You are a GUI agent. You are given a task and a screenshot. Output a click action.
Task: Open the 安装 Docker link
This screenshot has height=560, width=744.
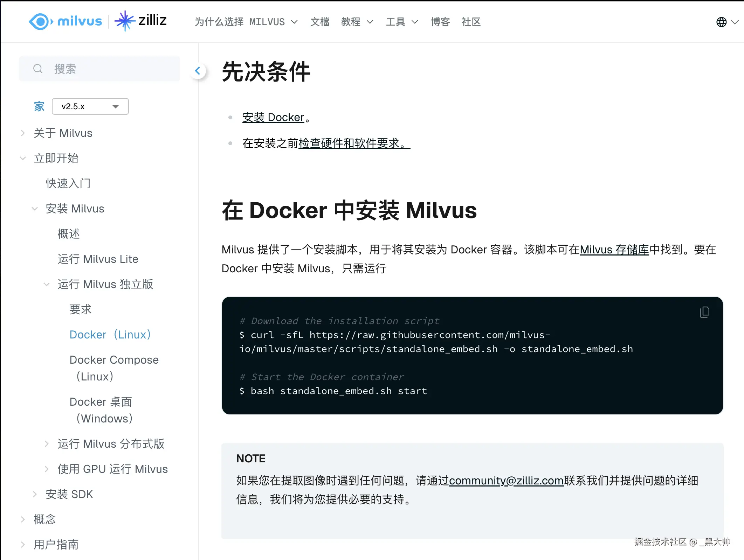point(273,118)
